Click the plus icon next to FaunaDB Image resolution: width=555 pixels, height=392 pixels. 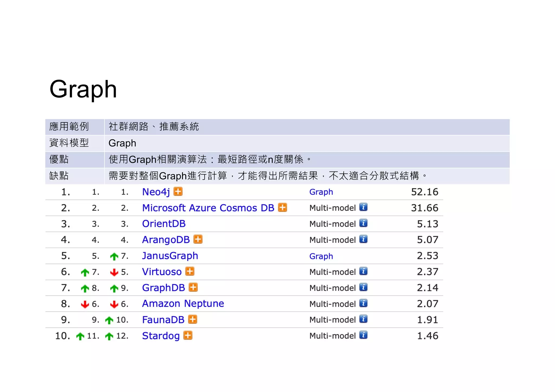point(192,319)
